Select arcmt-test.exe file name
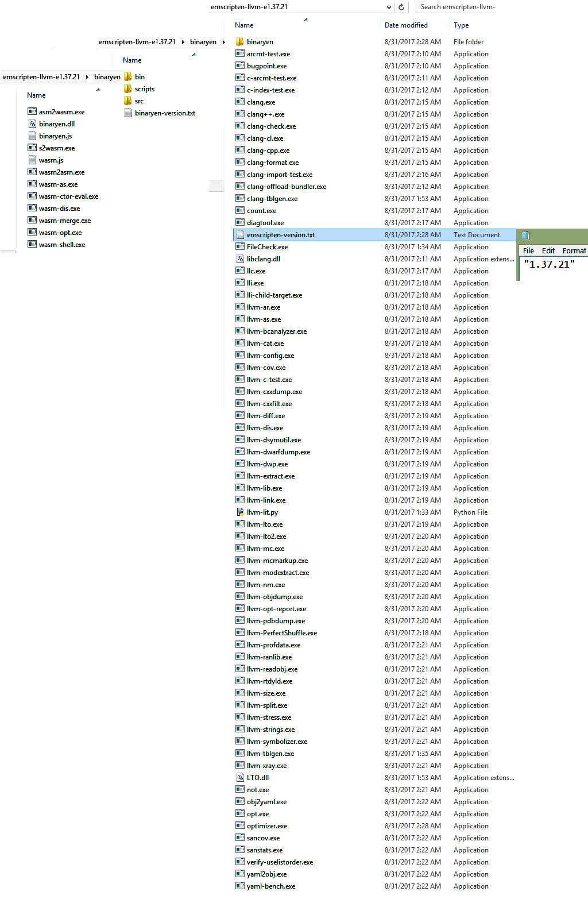 click(268, 54)
